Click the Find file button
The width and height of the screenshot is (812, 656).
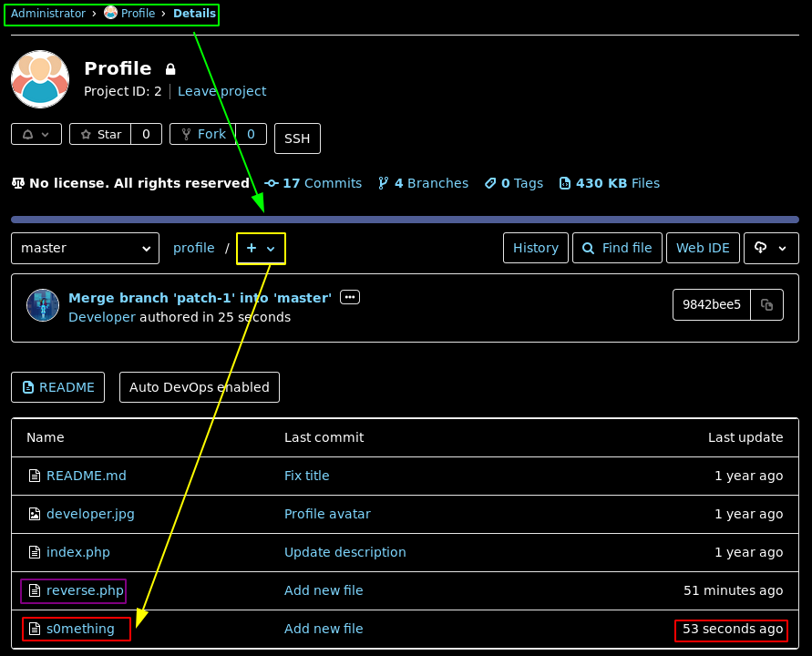coord(617,248)
